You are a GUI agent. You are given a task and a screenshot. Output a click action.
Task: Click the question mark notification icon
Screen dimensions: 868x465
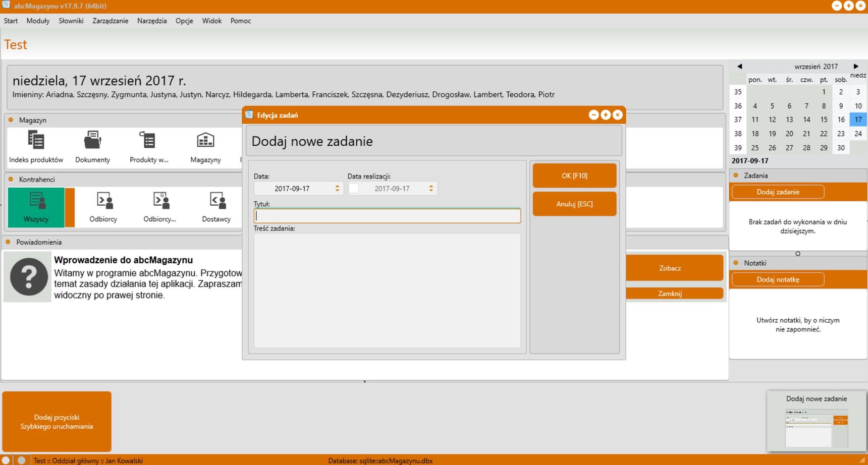(x=28, y=277)
